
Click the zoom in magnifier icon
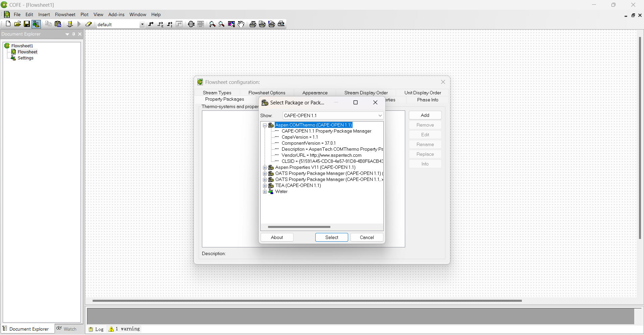[x=212, y=24]
